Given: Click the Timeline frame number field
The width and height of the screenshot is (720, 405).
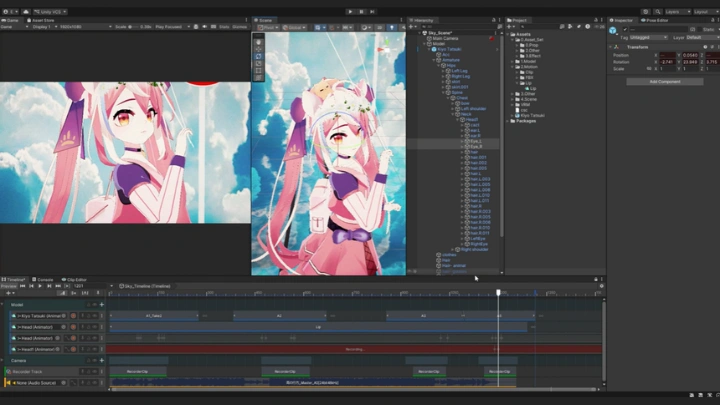Looking at the screenshot, I should [90, 286].
